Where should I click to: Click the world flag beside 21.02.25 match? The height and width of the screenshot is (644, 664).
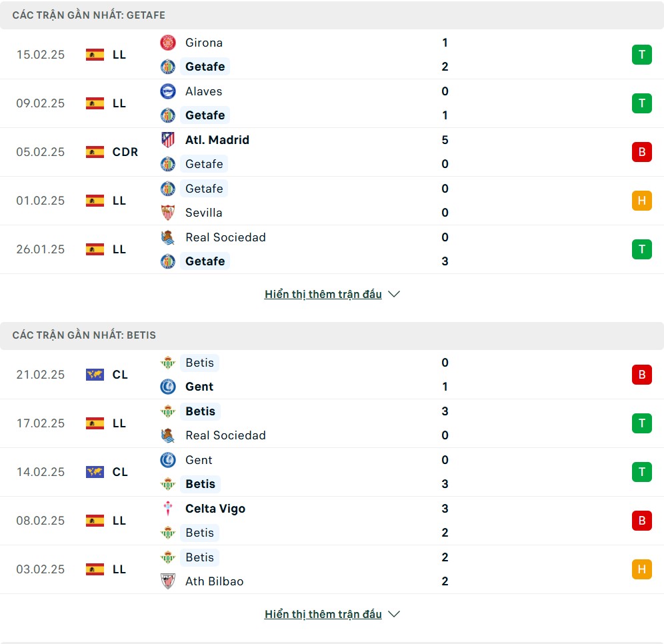pyautogui.click(x=95, y=375)
